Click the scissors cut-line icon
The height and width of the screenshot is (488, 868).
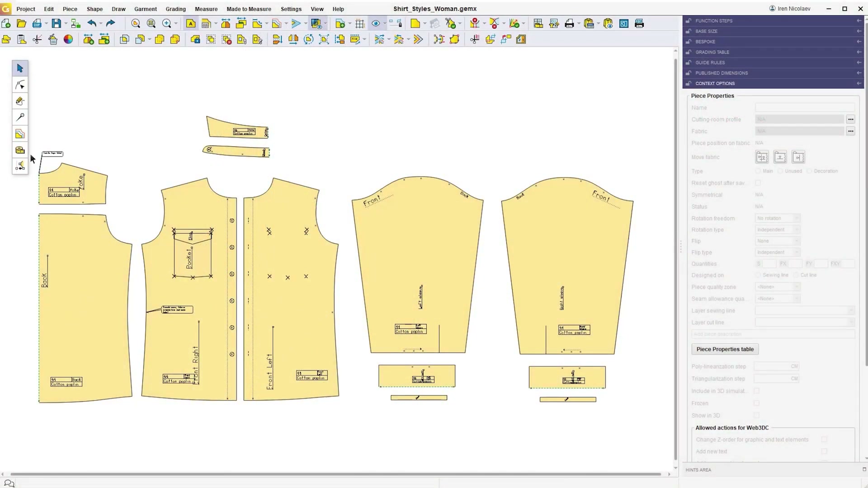pyautogui.click(x=37, y=39)
